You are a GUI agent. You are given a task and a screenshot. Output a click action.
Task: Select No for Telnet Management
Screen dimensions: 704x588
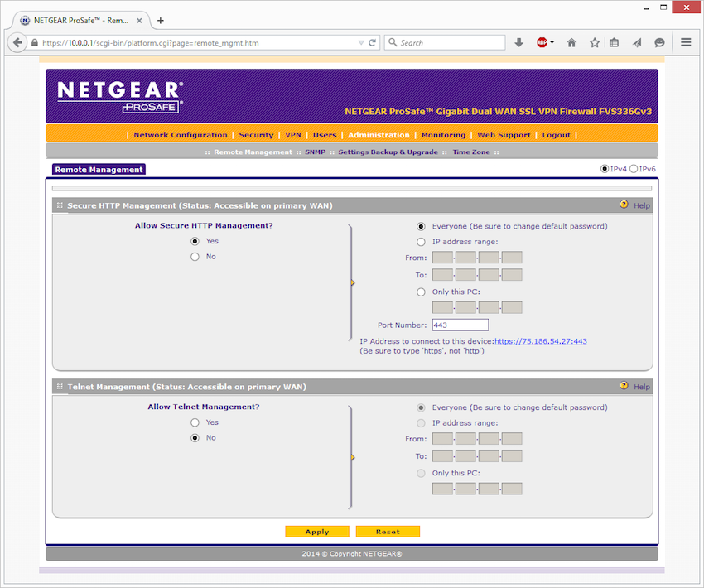pyautogui.click(x=195, y=438)
